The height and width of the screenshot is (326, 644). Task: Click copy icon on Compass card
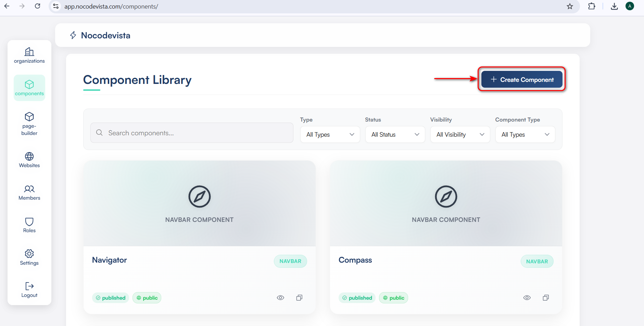(x=546, y=298)
